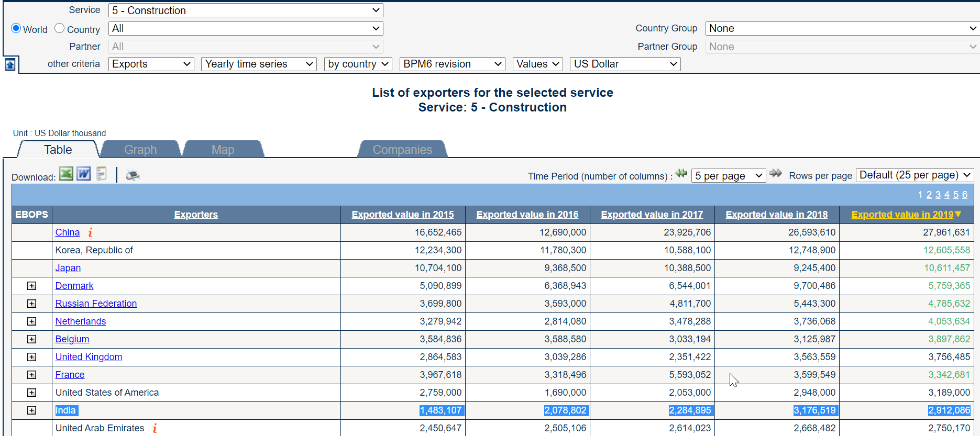
Task: Expand the United Kingdom row
Action: [x=32, y=357]
